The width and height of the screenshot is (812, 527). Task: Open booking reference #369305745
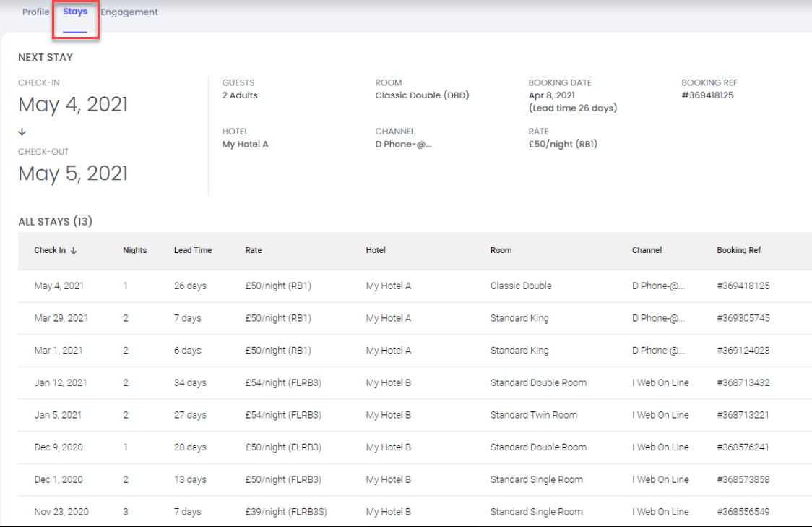coord(743,318)
